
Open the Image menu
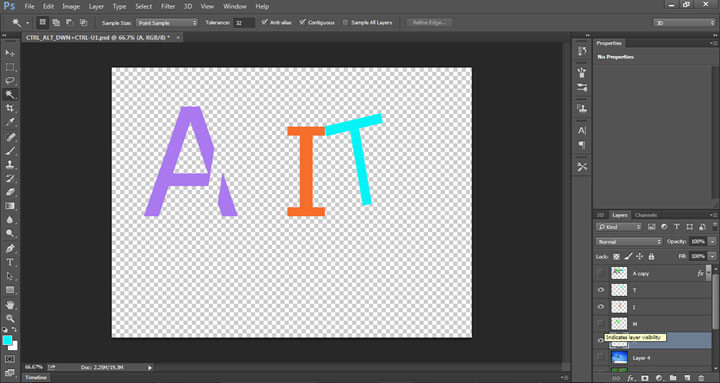tap(71, 6)
